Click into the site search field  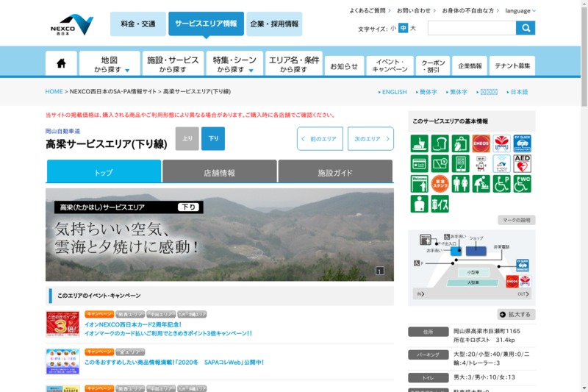click(471, 28)
